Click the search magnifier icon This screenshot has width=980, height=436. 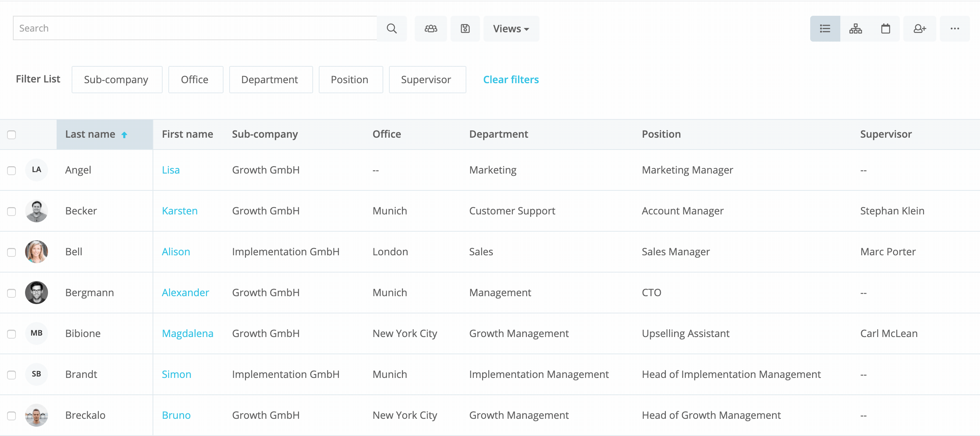tap(391, 28)
